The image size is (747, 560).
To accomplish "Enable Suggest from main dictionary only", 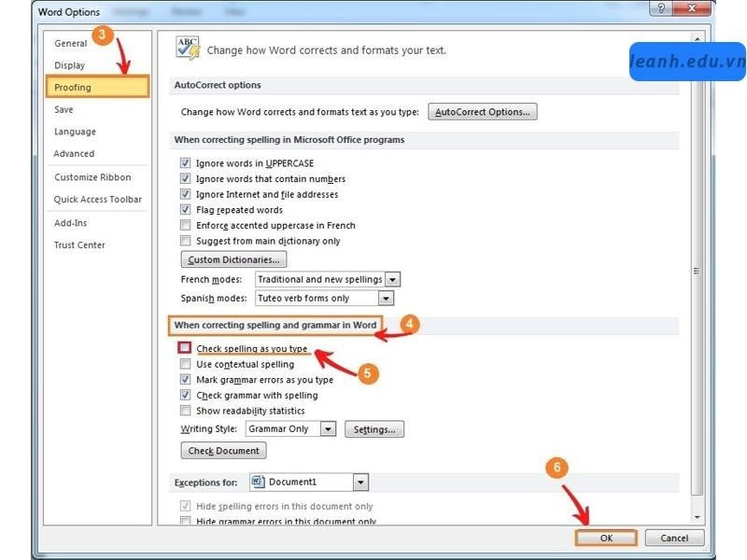I will [185, 241].
